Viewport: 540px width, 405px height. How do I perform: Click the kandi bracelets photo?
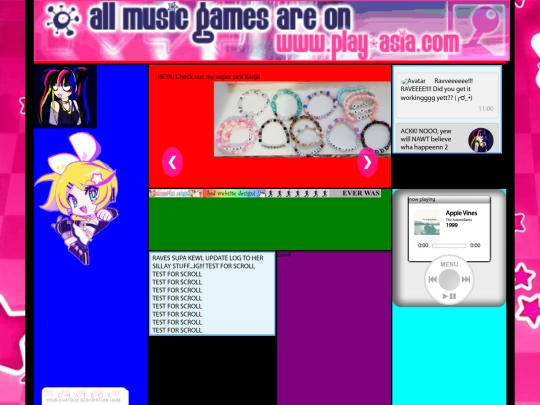[302, 119]
